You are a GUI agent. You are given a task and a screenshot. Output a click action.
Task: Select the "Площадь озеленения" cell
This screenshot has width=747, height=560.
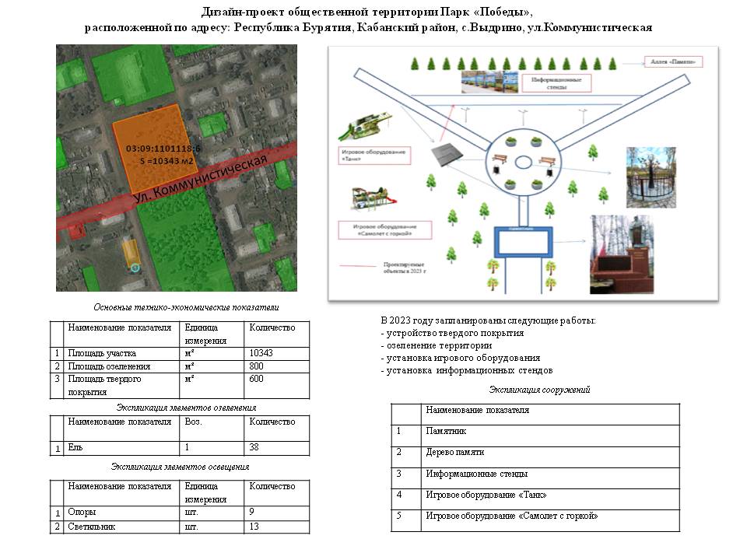click(121, 366)
